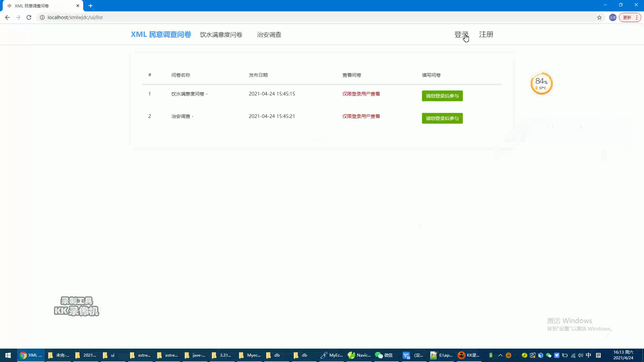The width and height of the screenshot is (644, 362).
Task: Bookmark page with star icon
Action: pos(599,17)
